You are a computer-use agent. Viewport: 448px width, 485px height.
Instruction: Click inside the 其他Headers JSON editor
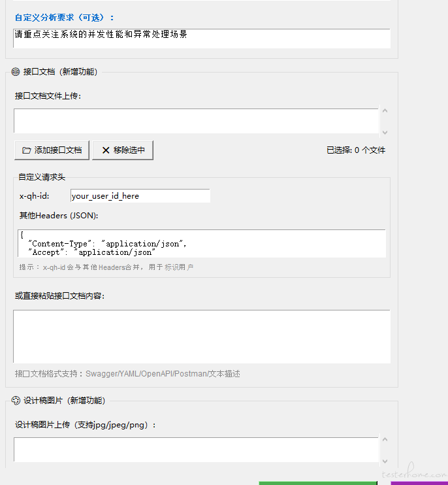pyautogui.click(x=201, y=243)
